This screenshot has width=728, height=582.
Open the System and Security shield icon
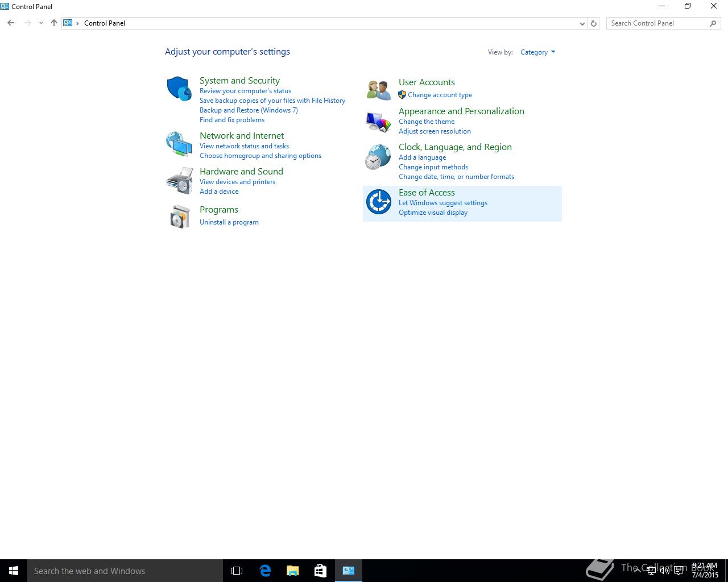point(179,89)
